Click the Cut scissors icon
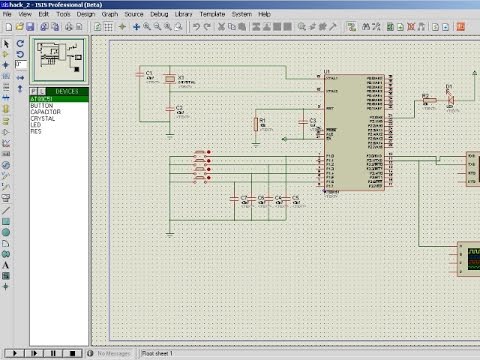This screenshot has height=360, width=480. point(221,27)
